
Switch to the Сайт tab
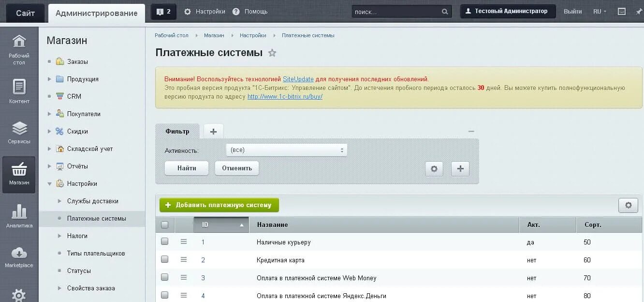[25, 13]
